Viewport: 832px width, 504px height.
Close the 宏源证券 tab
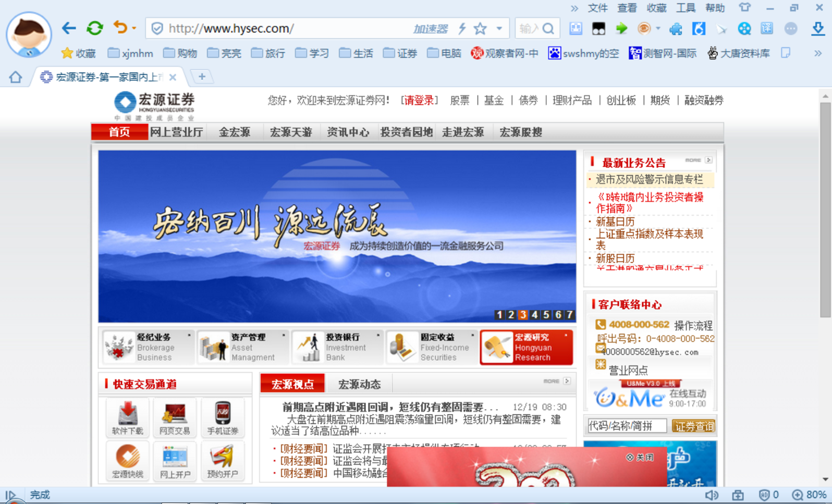[x=173, y=77]
